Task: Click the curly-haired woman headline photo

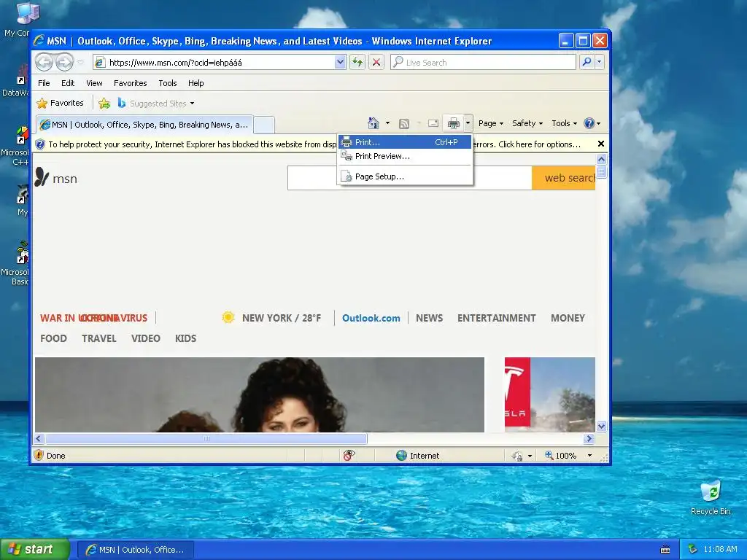Action: coord(260,394)
